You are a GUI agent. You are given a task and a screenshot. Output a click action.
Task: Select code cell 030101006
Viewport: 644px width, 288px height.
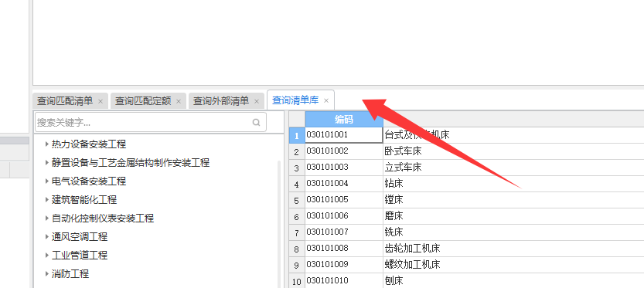tap(344, 215)
